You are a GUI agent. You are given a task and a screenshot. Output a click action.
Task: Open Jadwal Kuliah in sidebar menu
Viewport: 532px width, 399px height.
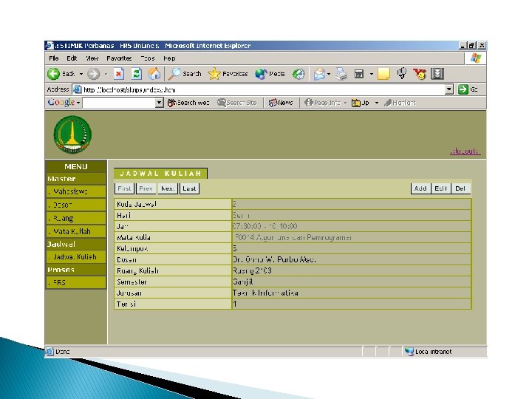[x=76, y=257]
